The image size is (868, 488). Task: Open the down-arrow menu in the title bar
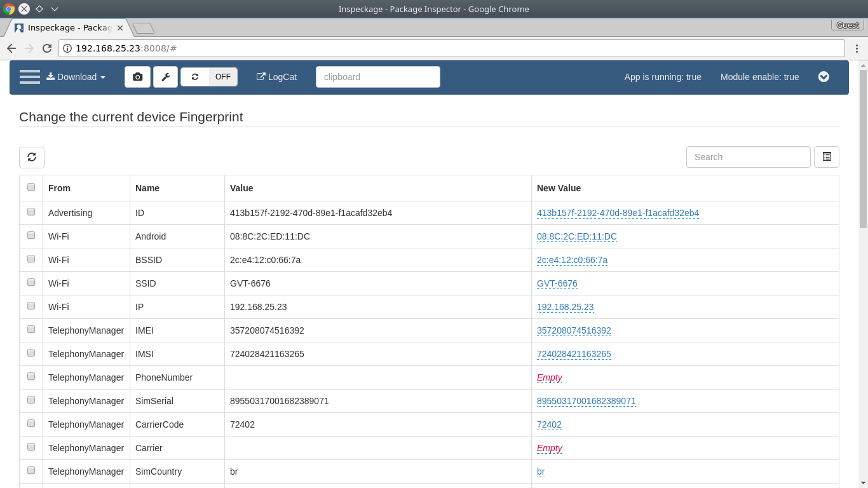[55, 9]
